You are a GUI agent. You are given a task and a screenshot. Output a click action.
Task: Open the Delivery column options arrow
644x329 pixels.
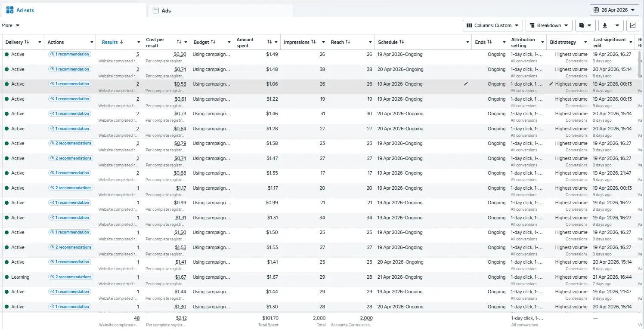(x=40, y=42)
